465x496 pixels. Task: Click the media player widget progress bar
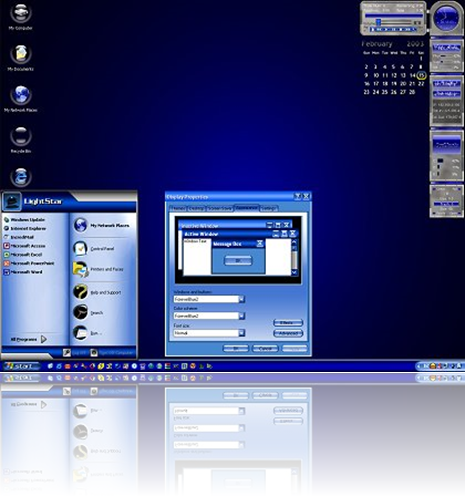point(393,15)
